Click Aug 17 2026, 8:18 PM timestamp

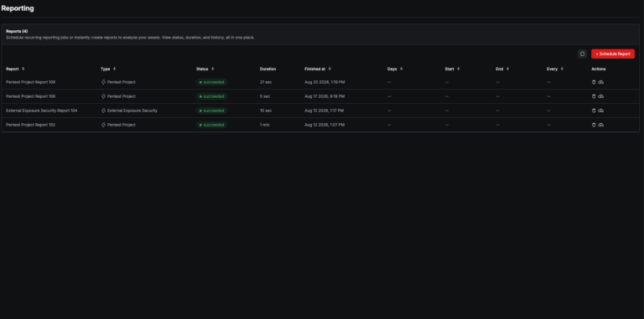tap(325, 96)
